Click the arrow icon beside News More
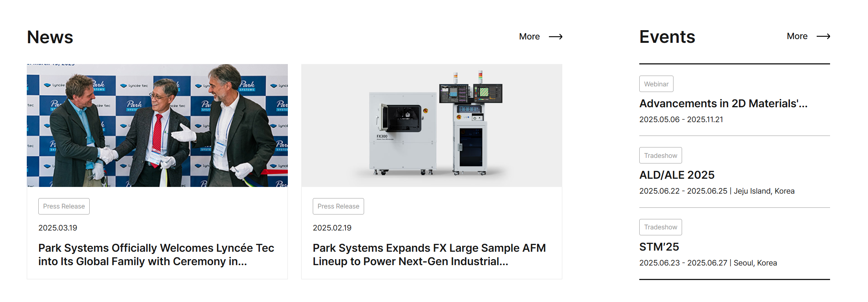Image resolution: width=868 pixels, height=302 pixels. tap(556, 36)
